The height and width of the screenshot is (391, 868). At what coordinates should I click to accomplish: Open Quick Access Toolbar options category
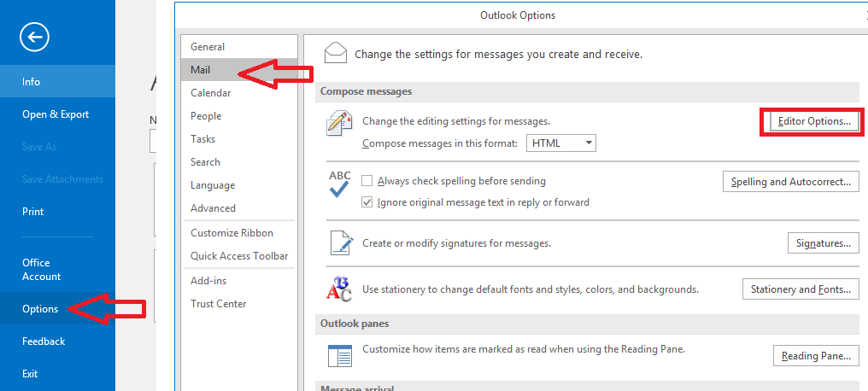click(239, 256)
